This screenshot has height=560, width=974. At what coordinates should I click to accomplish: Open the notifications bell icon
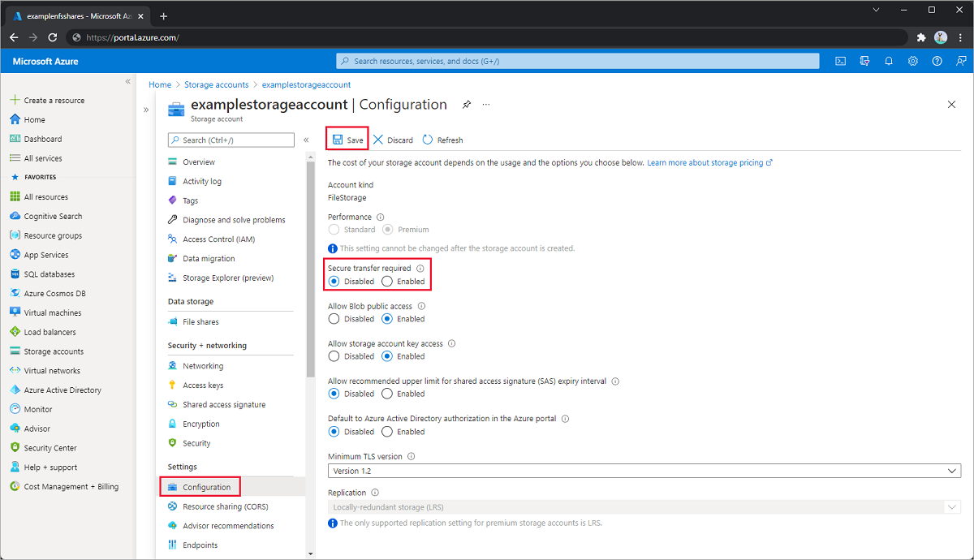pyautogui.click(x=889, y=61)
